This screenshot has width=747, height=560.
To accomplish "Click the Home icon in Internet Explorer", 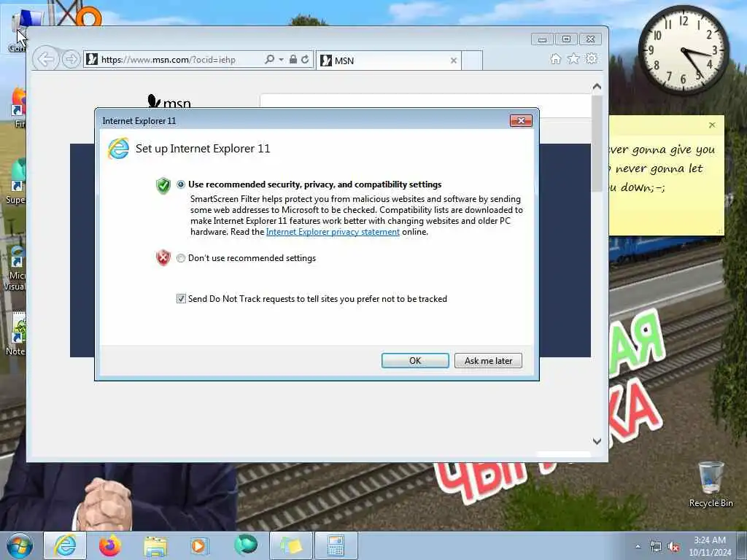I will (x=555, y=59).
